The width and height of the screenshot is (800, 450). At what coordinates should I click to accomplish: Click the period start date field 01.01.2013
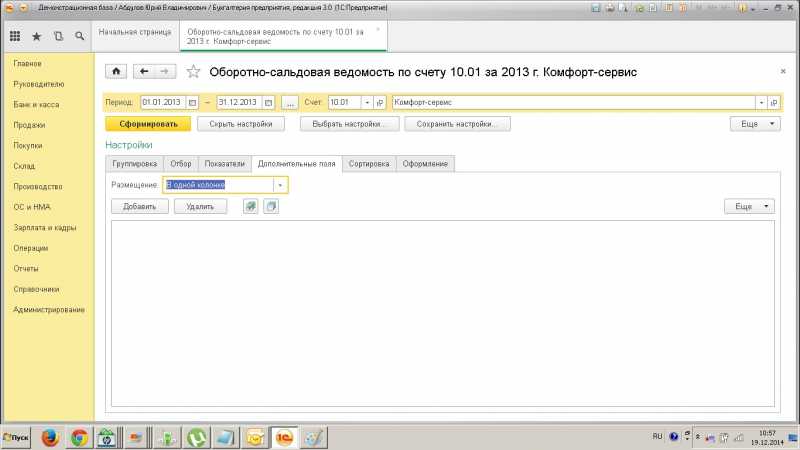click(163, 103)
